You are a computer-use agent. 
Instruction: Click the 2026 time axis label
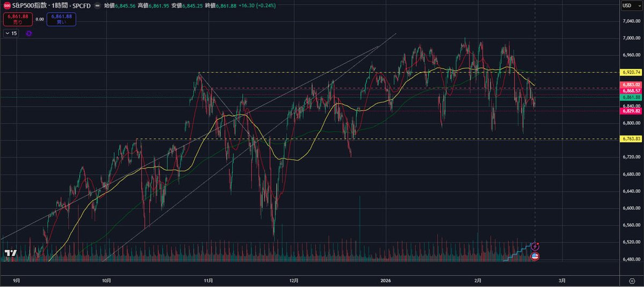[385, 281]
